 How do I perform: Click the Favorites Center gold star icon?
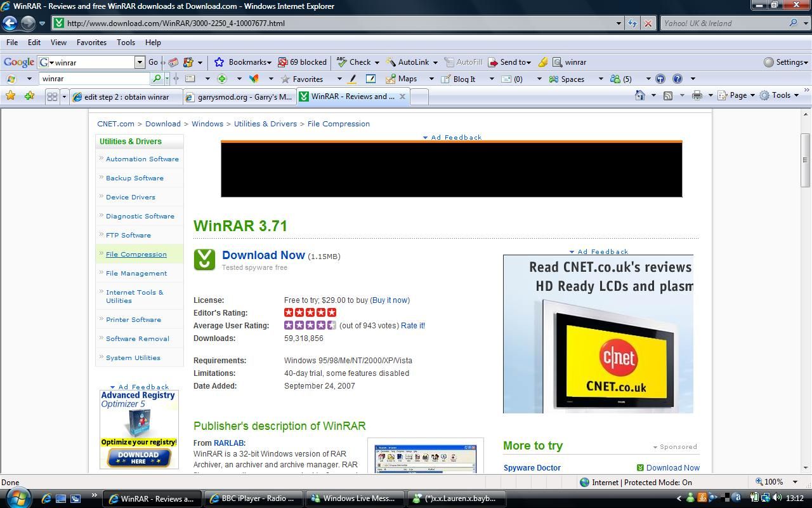click(10, 96)
